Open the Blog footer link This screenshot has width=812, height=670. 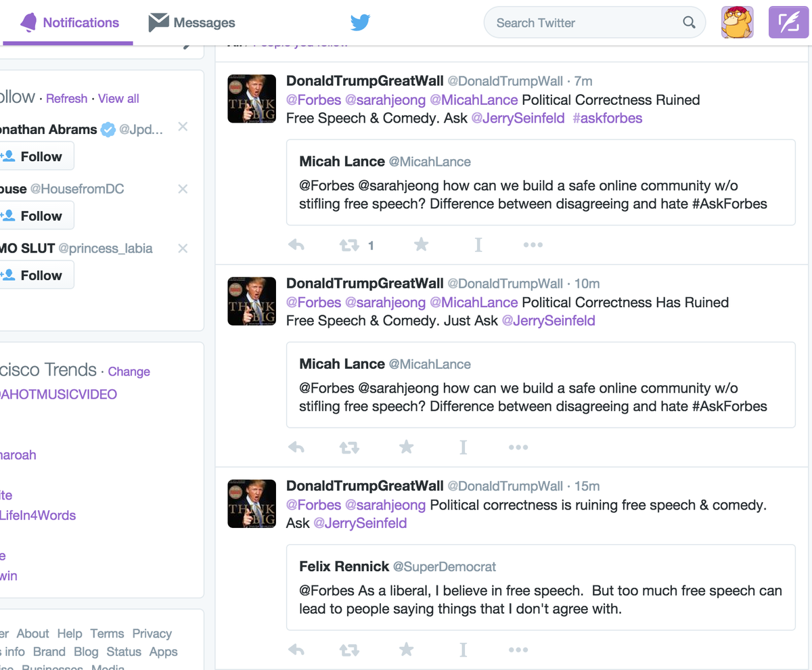pos(86,652)
